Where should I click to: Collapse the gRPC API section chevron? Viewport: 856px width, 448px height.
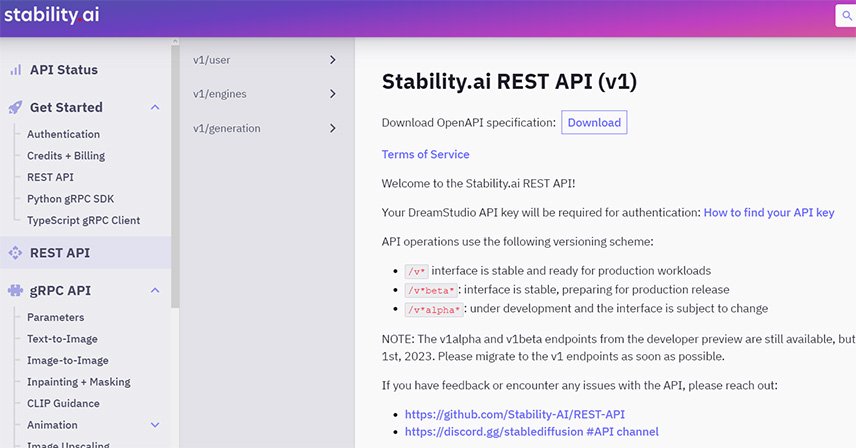tap(155, 290)
